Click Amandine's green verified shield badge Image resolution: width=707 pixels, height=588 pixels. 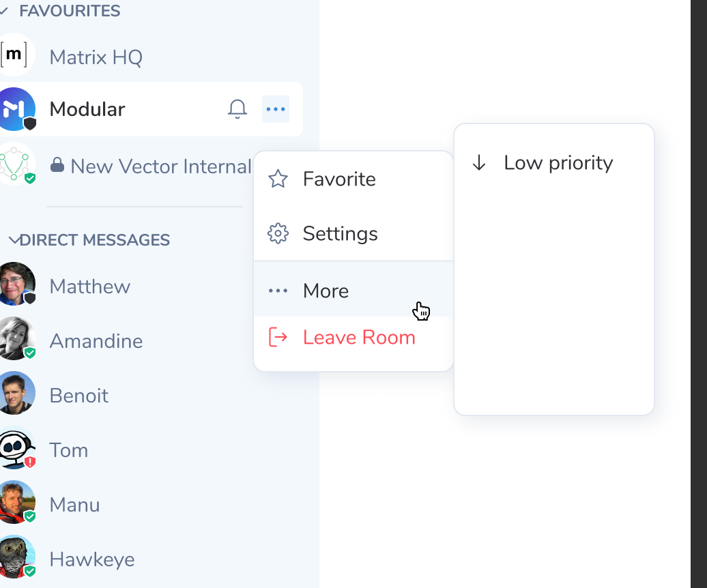click(30, 354)
